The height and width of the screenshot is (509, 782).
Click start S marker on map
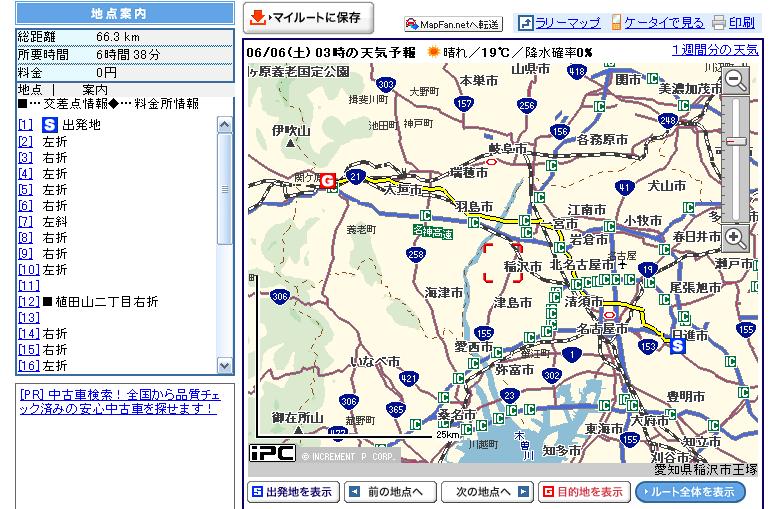tap(677, 345)
